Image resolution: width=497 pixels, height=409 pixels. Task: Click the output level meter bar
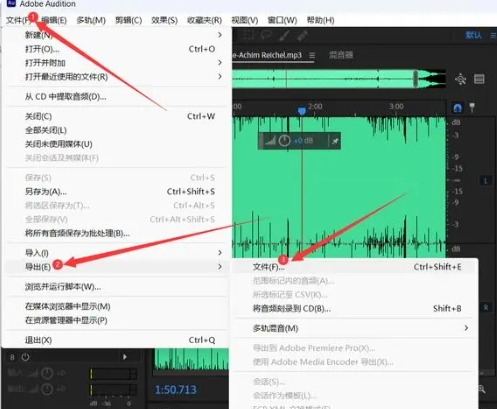[x=113, y=389]
